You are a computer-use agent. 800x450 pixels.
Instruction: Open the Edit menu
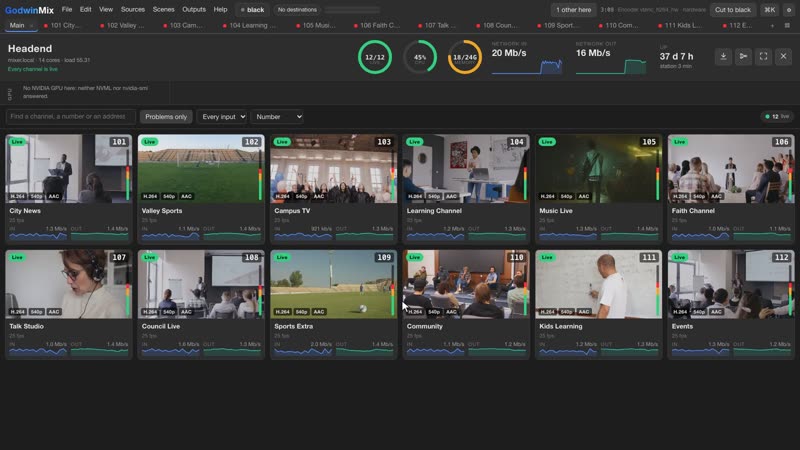[86, 10]
